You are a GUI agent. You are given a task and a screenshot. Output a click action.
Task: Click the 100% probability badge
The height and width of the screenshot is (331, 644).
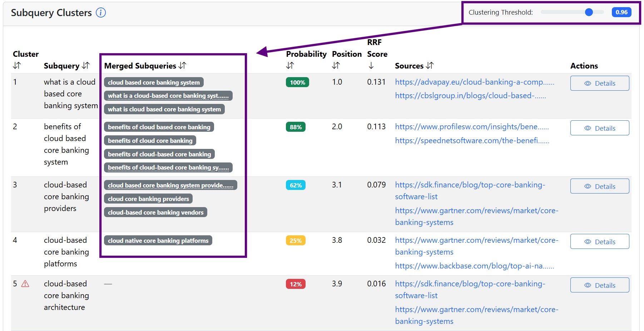(297, 82)
